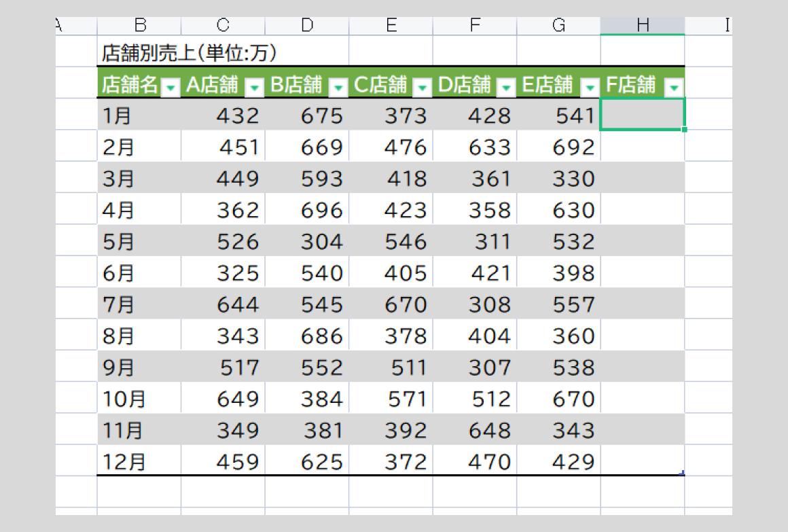
Task: Select column F by its header
Action: click(x=475, y=25)
